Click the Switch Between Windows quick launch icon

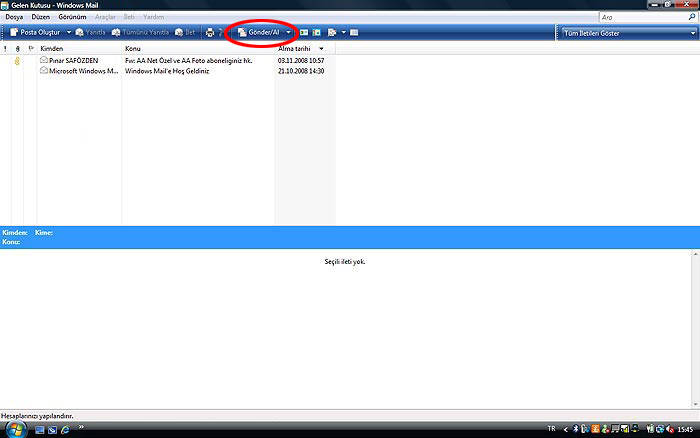52,430
